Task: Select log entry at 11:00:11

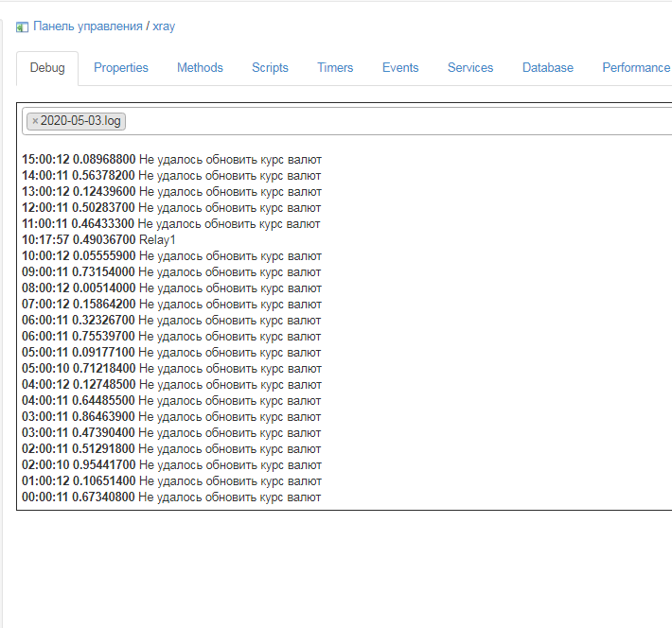Action: pyautogui.click(x=171, y=223)
